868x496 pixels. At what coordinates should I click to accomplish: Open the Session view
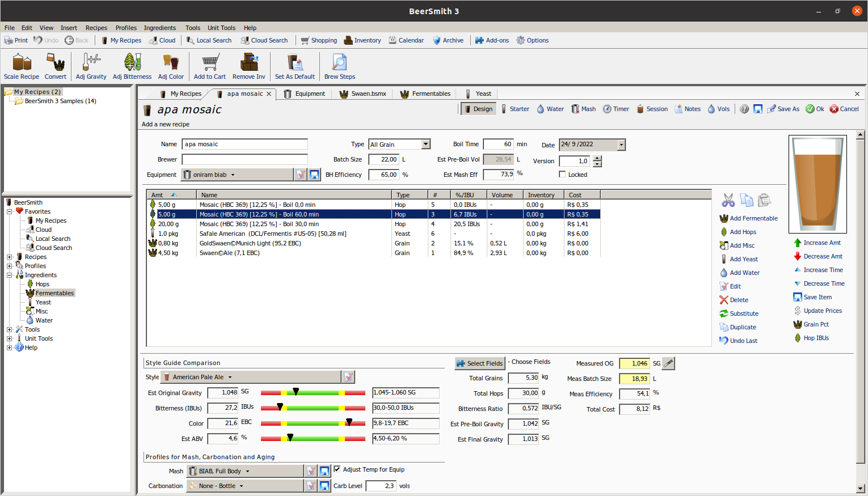652,109
